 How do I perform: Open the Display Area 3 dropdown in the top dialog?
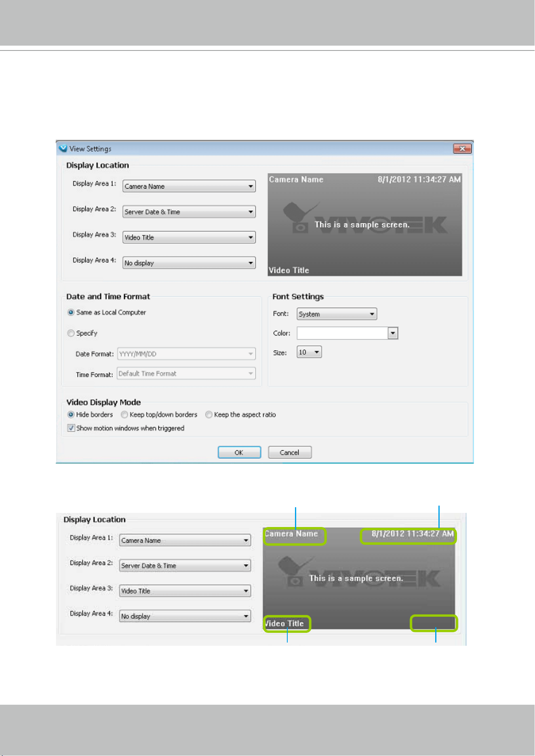click(x=189, y=237)
